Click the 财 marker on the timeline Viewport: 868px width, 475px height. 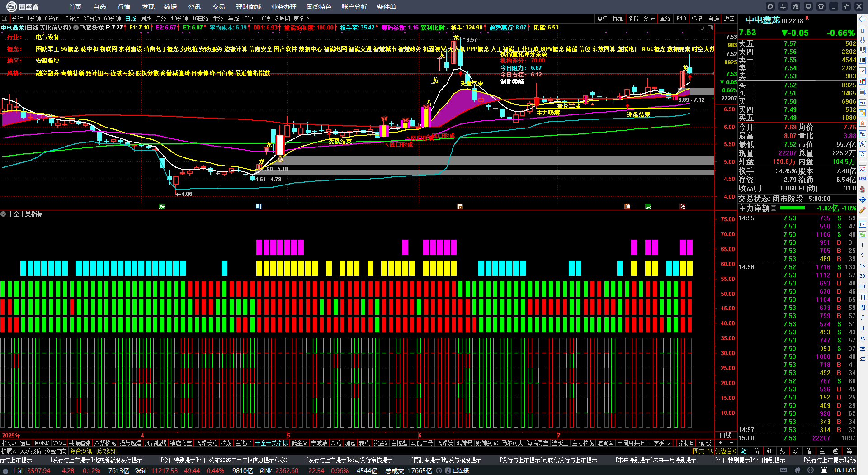click(259, 207)
